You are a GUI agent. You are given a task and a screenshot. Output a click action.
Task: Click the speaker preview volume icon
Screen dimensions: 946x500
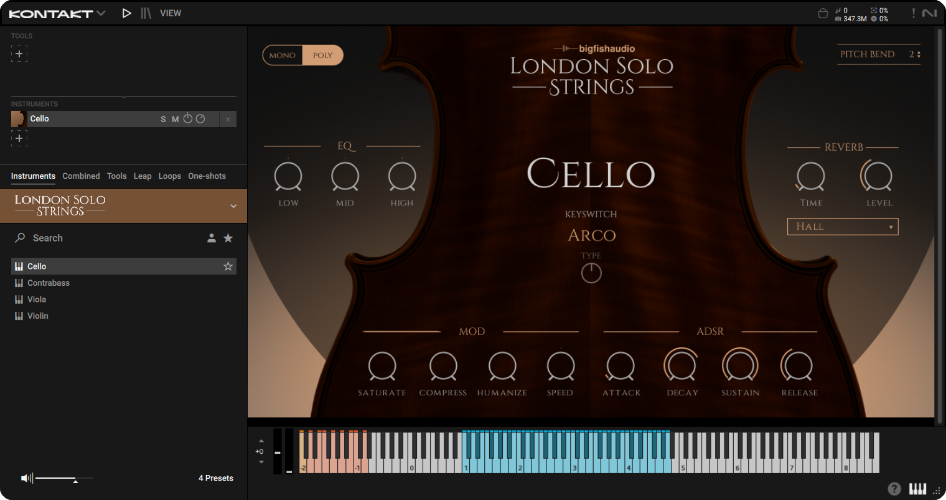click(x=25, y=478)
